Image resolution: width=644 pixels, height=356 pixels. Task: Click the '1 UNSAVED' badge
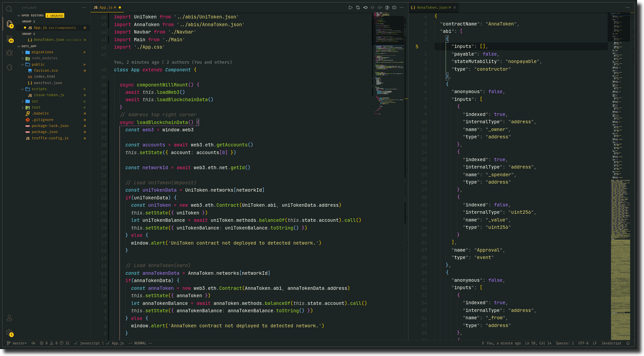click(55, 15)
